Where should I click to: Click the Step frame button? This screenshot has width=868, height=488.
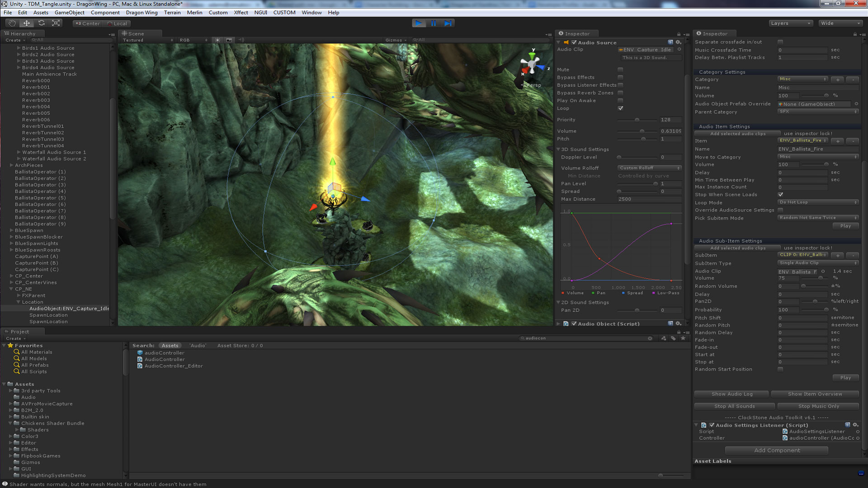[x=448, y=23]
